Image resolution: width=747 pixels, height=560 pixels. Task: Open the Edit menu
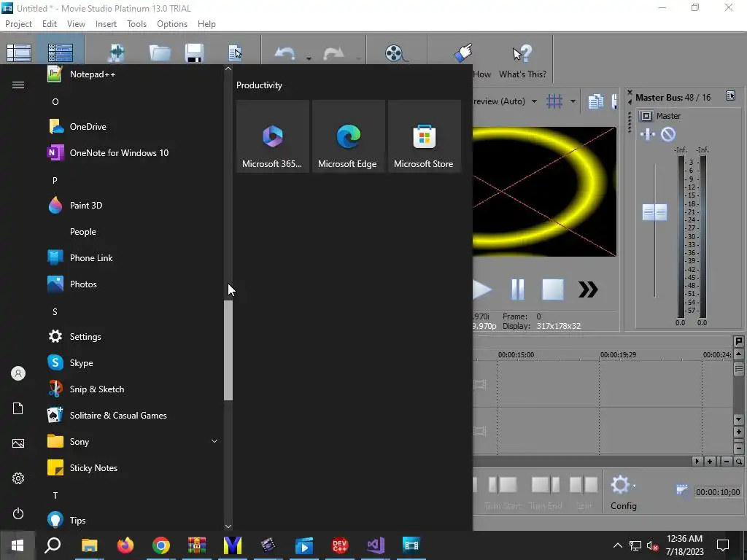click(49, 24)
